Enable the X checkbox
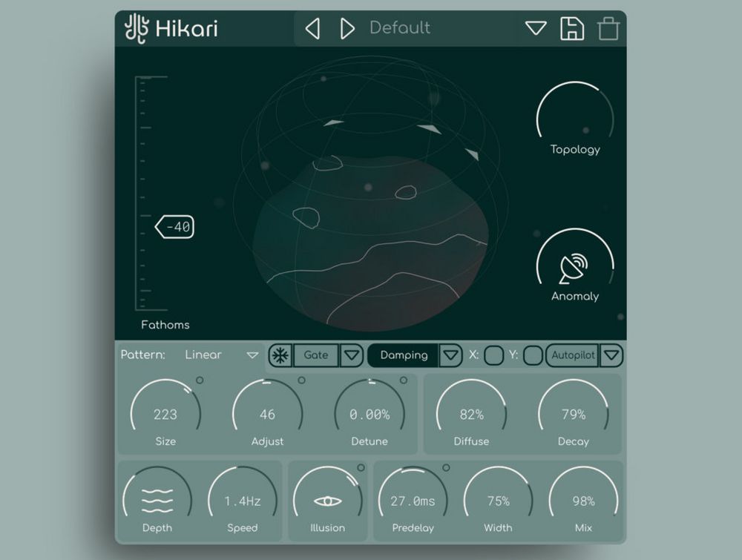 [493, 355]
